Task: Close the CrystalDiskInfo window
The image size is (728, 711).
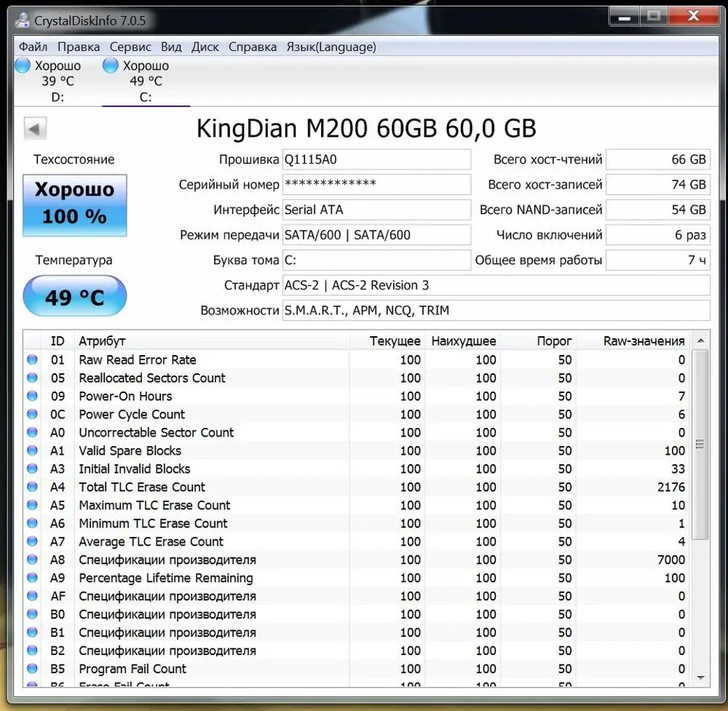Action: (694, 16)
